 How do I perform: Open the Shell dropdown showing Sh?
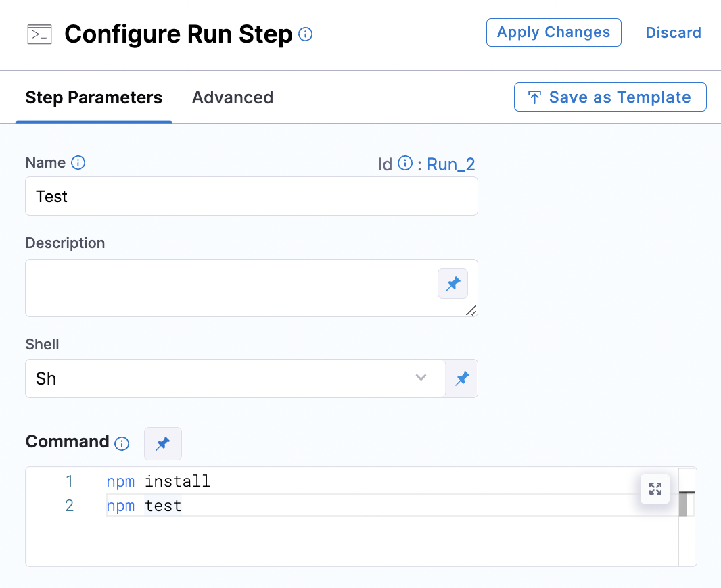pyautogui.click(x=235, y=378)
